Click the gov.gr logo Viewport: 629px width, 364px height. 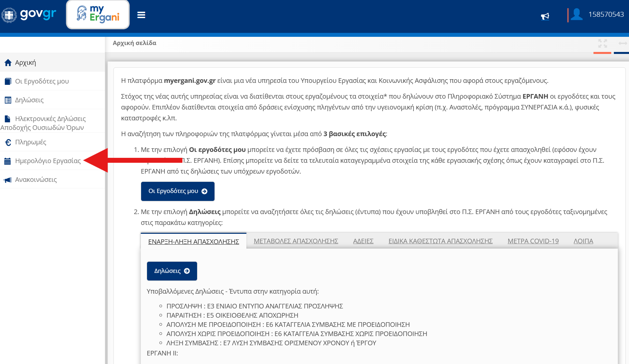[29, 15]
